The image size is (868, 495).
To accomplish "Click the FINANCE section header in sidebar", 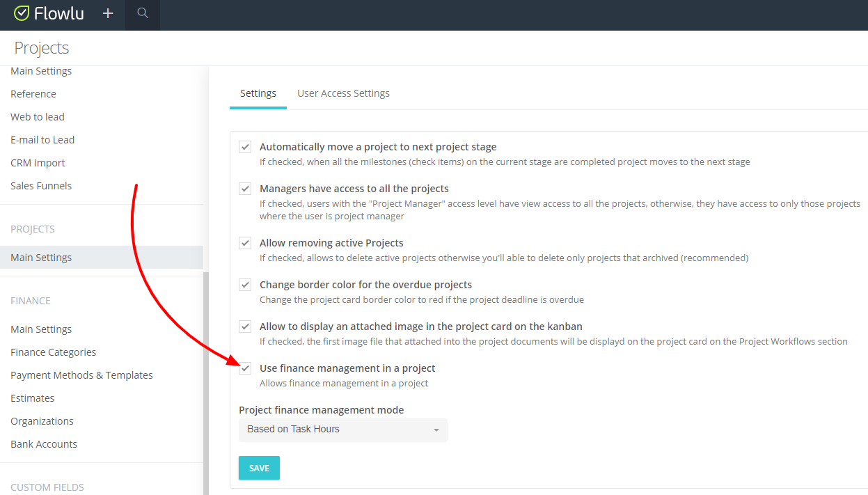I will 31,301.
